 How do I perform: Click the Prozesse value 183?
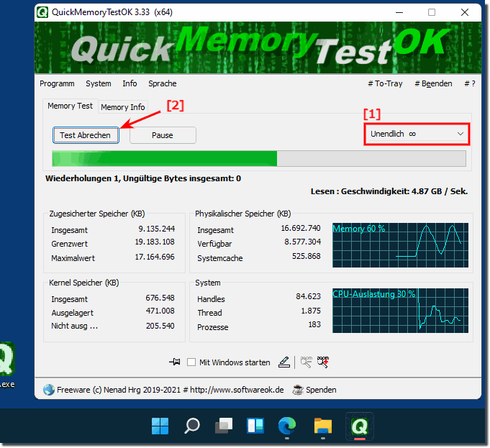[314, 324]
